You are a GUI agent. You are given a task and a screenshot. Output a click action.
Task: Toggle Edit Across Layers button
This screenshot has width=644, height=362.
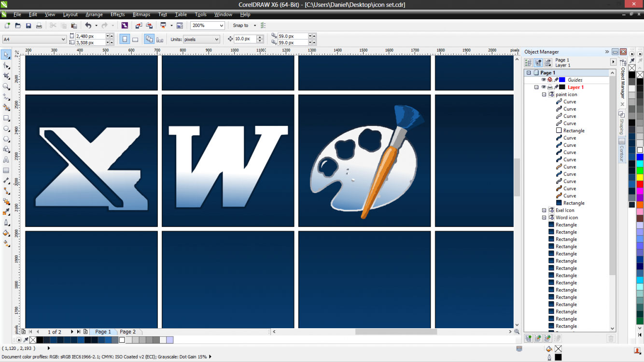pos(538,63)
